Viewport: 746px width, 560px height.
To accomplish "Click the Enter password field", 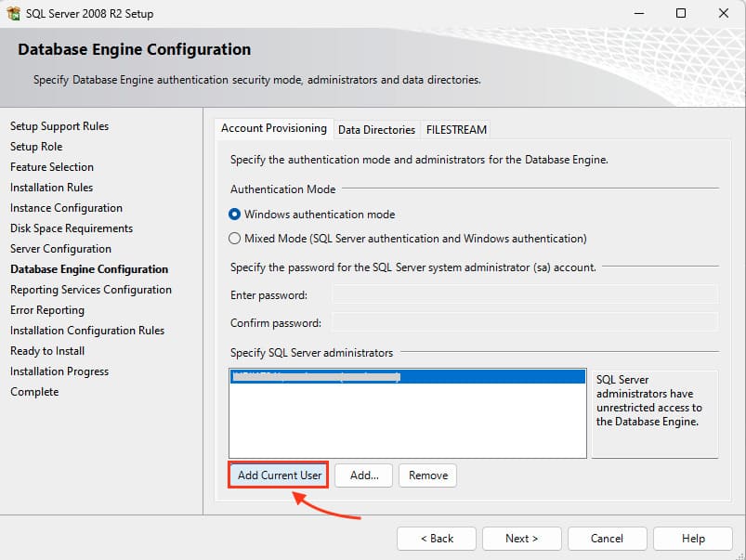I will (x=525, y=295).
